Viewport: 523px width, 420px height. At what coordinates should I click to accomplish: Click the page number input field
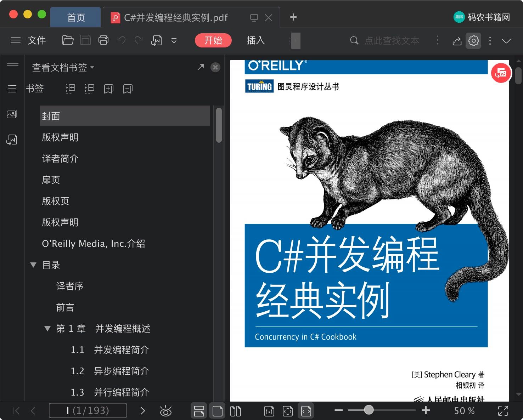tap(88, 410)
